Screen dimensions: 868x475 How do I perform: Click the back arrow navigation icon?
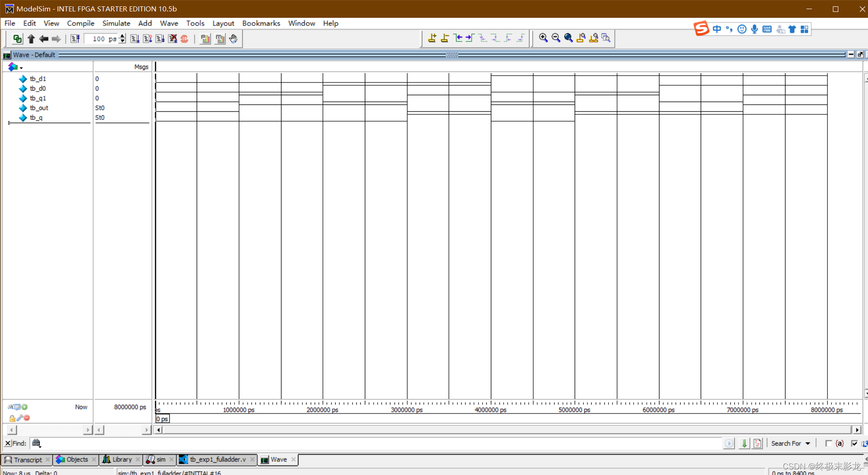point(43,39)
